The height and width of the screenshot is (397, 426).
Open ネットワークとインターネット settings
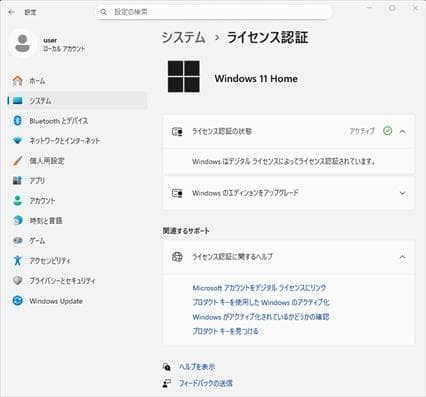coord(77,140)
